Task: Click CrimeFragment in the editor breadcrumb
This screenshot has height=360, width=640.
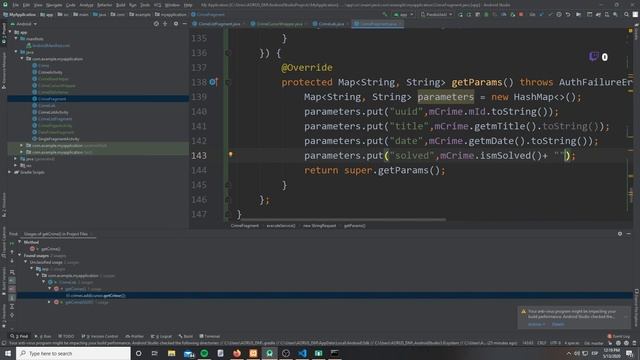Action: click(244, 226)
